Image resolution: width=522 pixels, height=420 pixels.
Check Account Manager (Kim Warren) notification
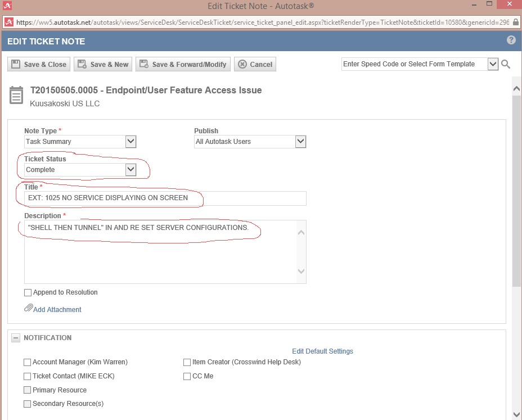28,362
